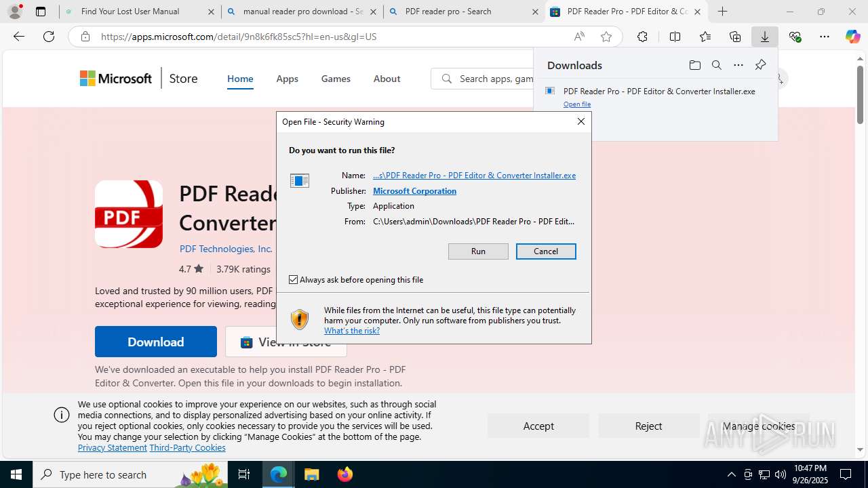Pin the Downloads panel
Image resolution: width=868 pixels, height=488 pixels.
click(x=760, y=65)
